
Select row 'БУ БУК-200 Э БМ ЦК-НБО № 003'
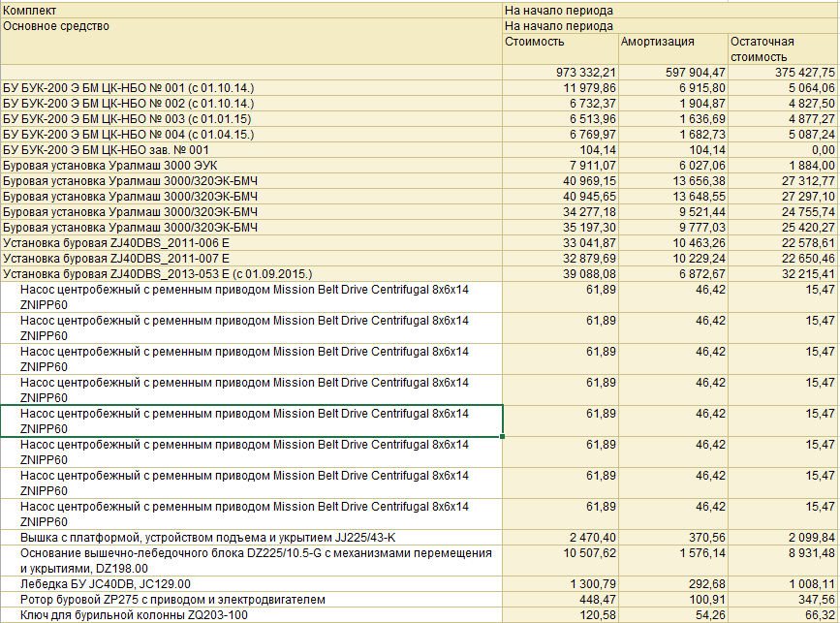coord(251,119)
